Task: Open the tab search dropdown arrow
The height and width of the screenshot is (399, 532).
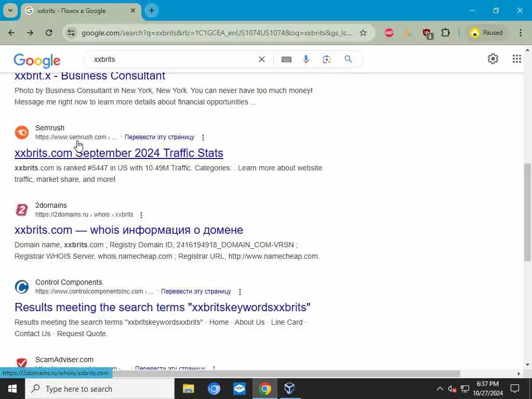Action: 10,10
